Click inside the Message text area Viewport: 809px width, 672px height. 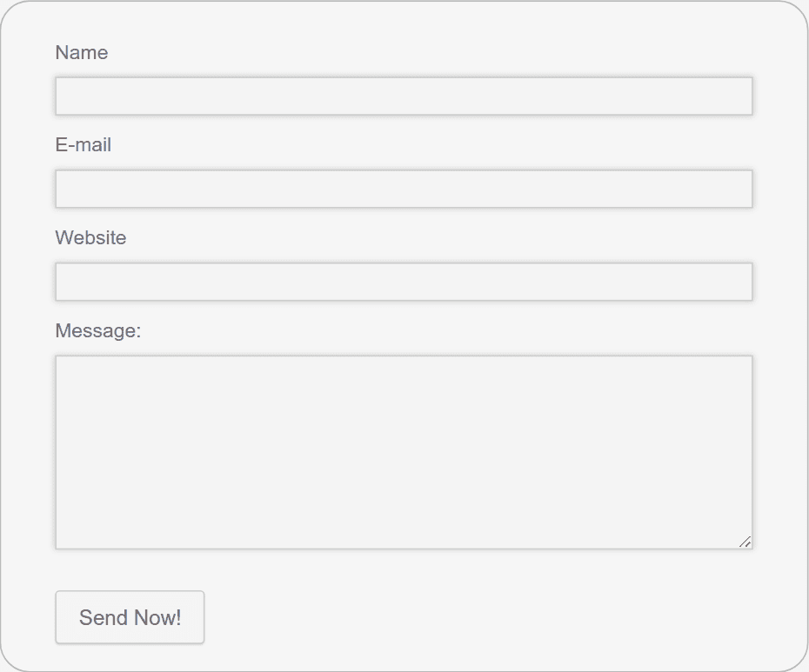404,452
